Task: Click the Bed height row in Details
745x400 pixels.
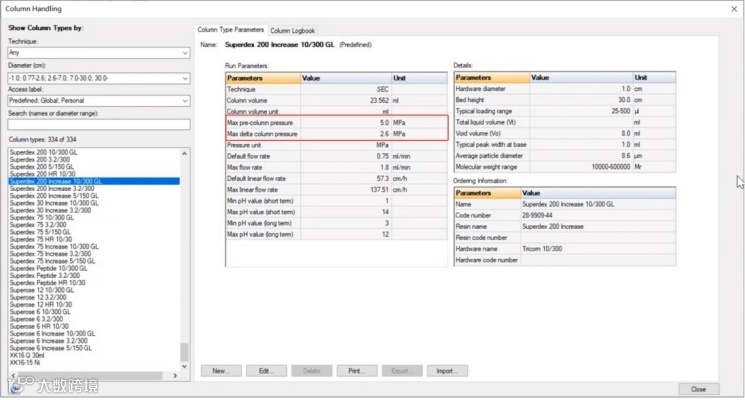Action: [x=565, y=100]
